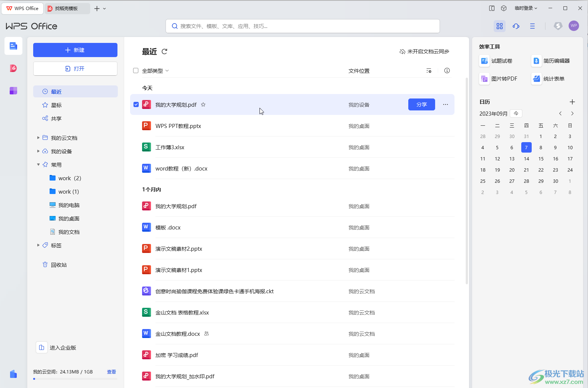Click the customer support headset icon
Viewport: 588px width, 388px height.
point(516,26)
